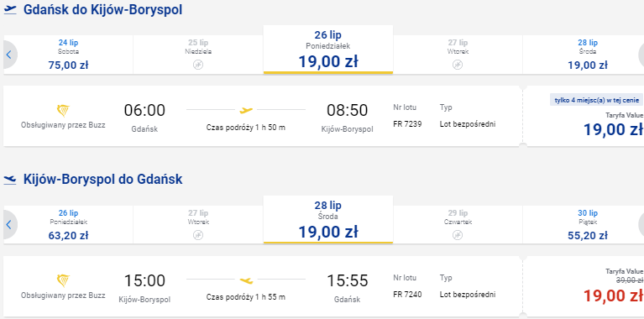Choose selected outbound tab 26 lip Poniedziałek
This screenshot has width=644, height=319.
328,50
